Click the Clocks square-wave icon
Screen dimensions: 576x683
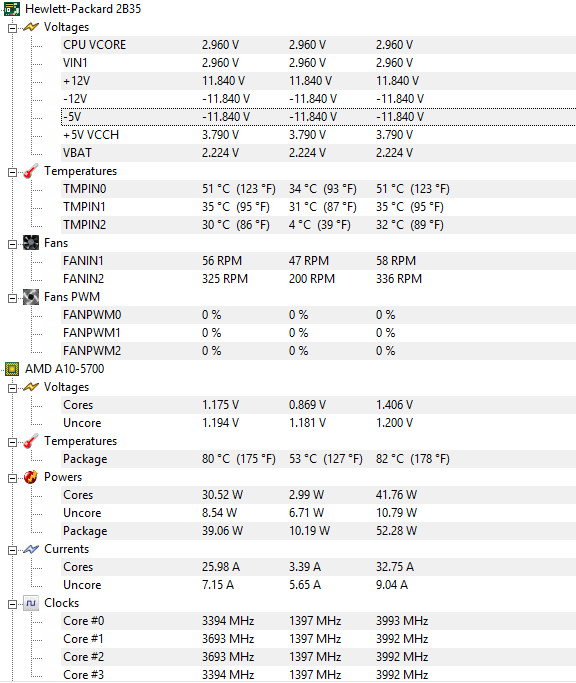tap(30, 603)
